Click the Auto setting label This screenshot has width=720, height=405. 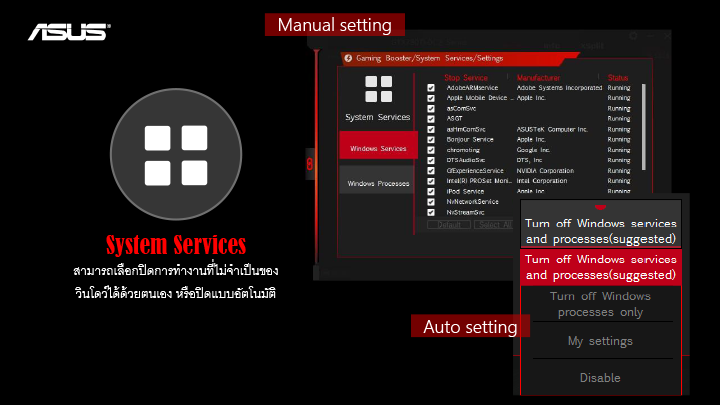click(x=470, y=326)
